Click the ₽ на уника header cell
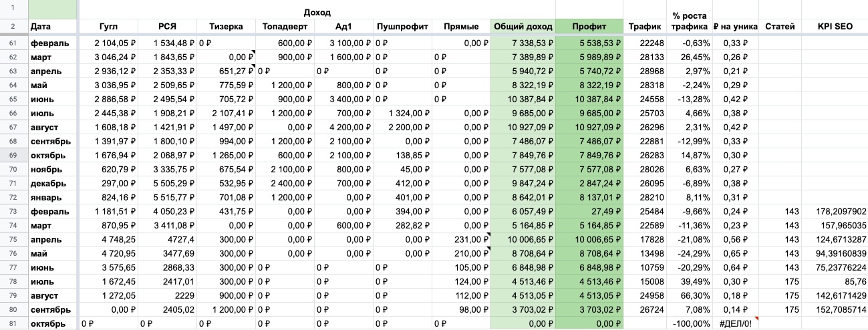The width and height of the screenshot is (868, 330). pyautogui.click(x=735, y=27)
